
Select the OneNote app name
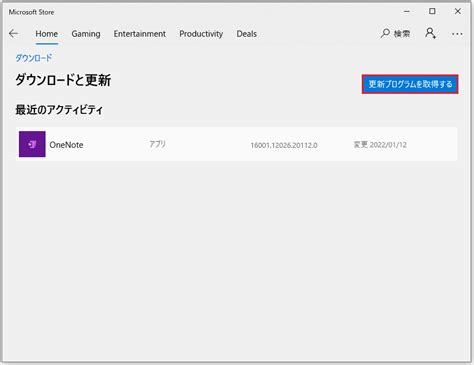(x=66, y=145)
